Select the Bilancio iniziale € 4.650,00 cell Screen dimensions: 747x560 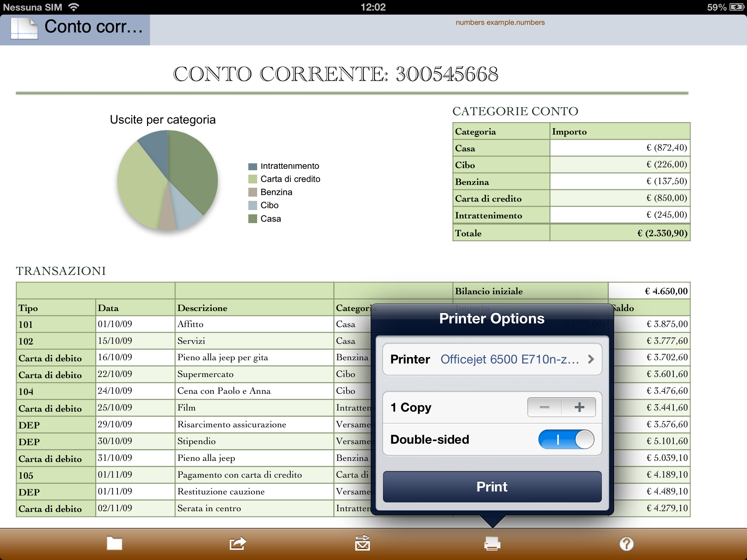tap(649, 291)
